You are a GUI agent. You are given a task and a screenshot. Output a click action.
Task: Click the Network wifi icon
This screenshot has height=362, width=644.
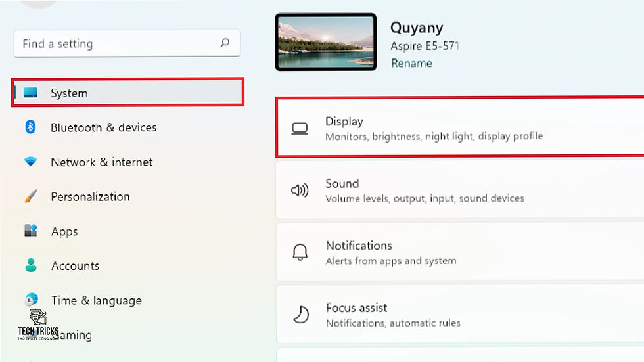(30, 162)
